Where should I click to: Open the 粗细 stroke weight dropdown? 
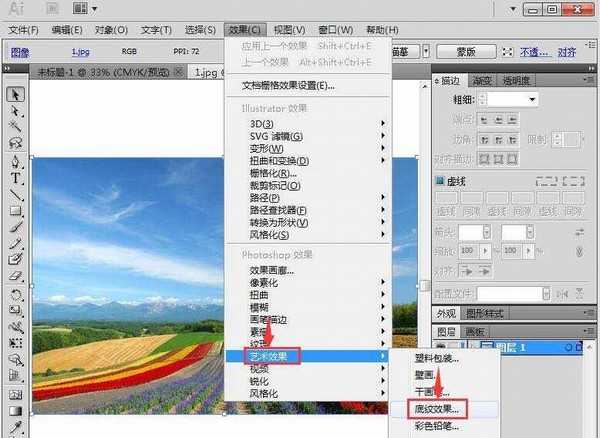click(533, 99)
